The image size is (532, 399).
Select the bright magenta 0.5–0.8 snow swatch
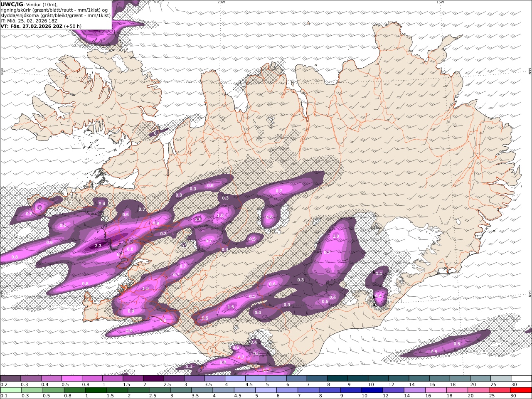(71, 379)
